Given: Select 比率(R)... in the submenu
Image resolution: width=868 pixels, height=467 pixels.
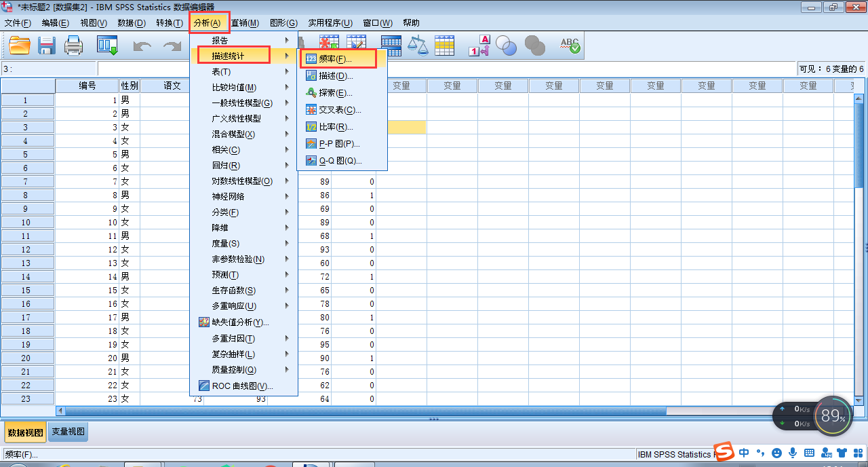Looking at the screenshot, I should click(x=342, y=127).
